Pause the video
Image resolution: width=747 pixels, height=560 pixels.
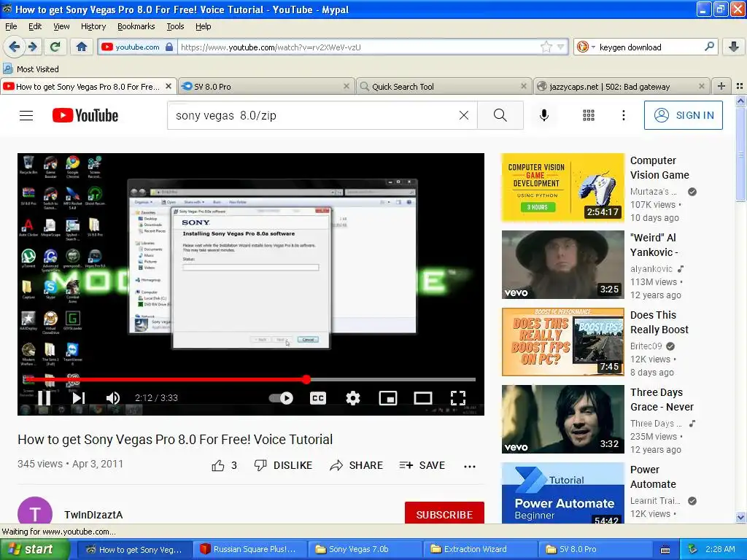pyautogui.click(x=44, y=398)
